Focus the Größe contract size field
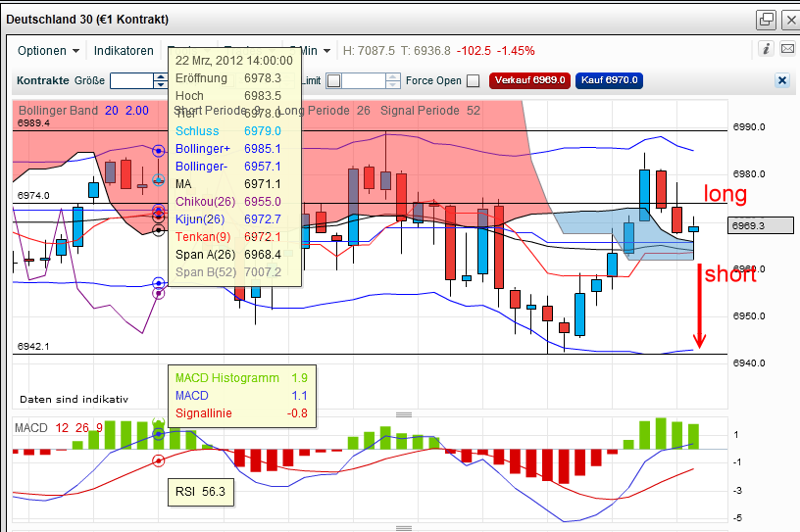800x532 pixels. [x=131, y=80]
